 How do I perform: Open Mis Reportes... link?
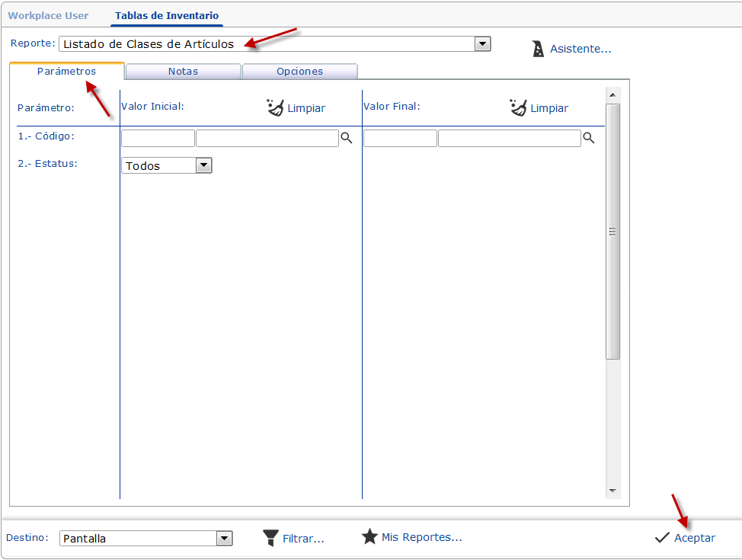(x=421, y=537)
